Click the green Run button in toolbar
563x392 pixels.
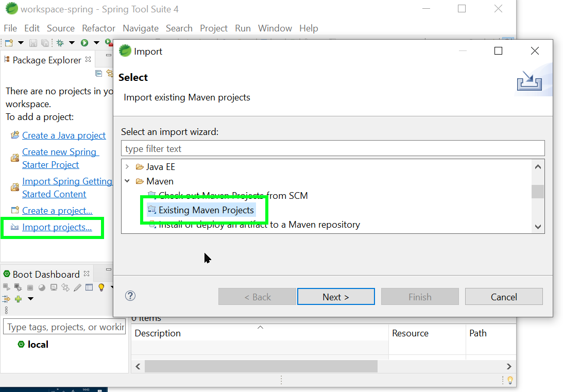[x=84, y=43]
